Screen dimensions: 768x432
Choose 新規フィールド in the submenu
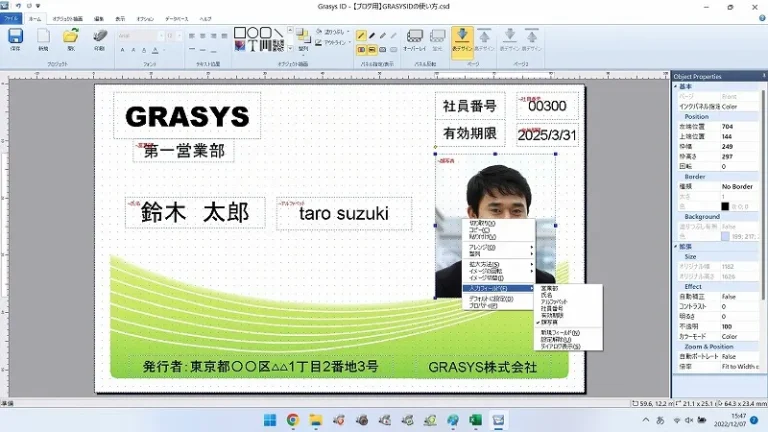pyautogui.click(x=568, y=333)
